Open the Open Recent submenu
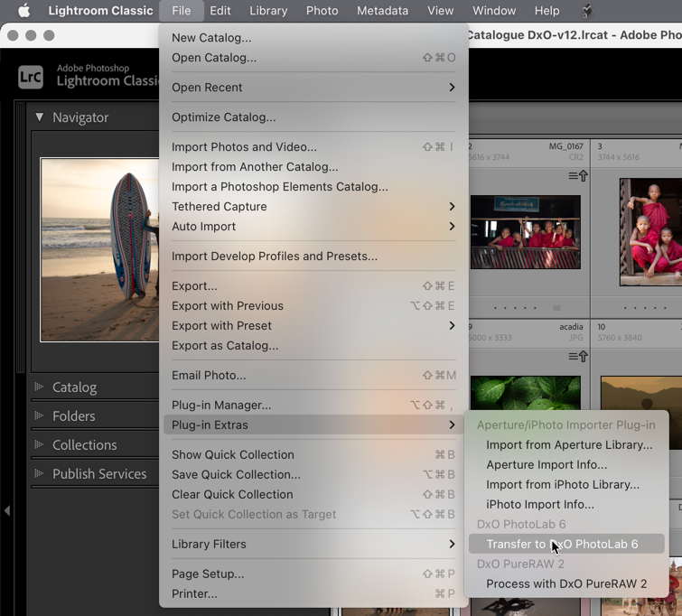This screenshot has height=616, width=682. (313, 88)
